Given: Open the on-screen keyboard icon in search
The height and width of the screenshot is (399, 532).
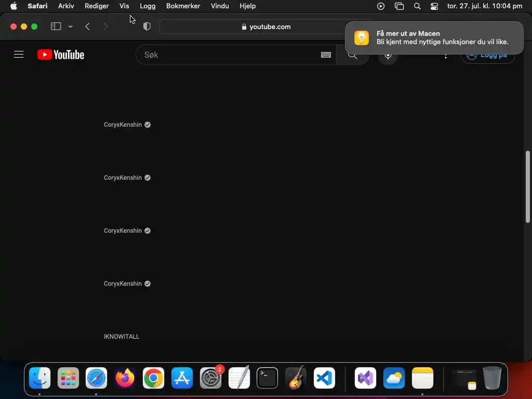Looking at the screenshot, I should pos(326,55).
